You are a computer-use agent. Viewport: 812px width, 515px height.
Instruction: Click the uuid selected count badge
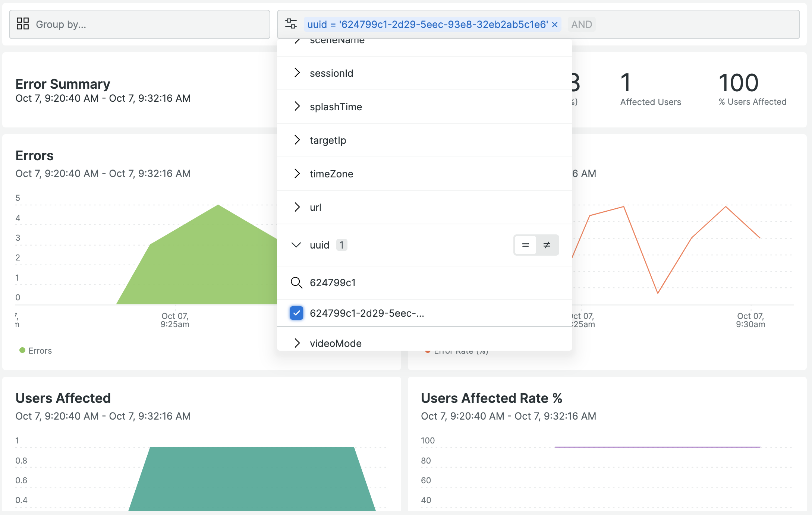342,245
